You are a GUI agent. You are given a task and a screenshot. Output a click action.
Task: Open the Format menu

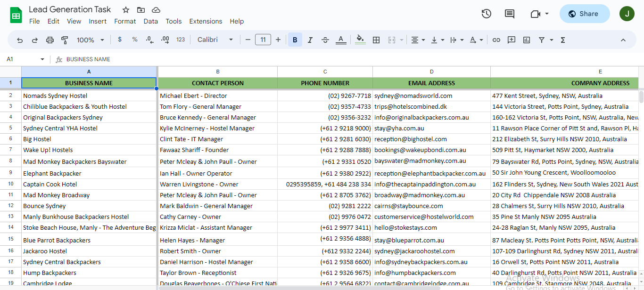[125, 21]
